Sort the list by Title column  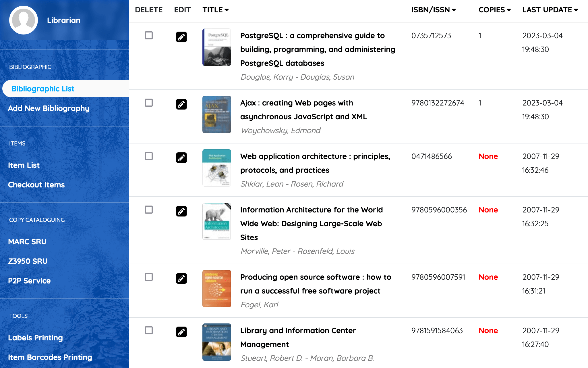pyautogui.click(x=215, y=10)
